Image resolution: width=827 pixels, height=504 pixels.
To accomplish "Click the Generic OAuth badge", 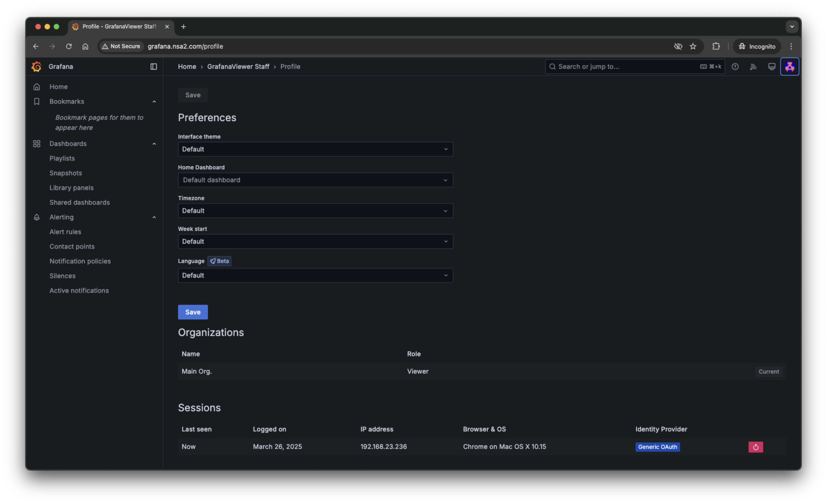I will tap(657, 447).
